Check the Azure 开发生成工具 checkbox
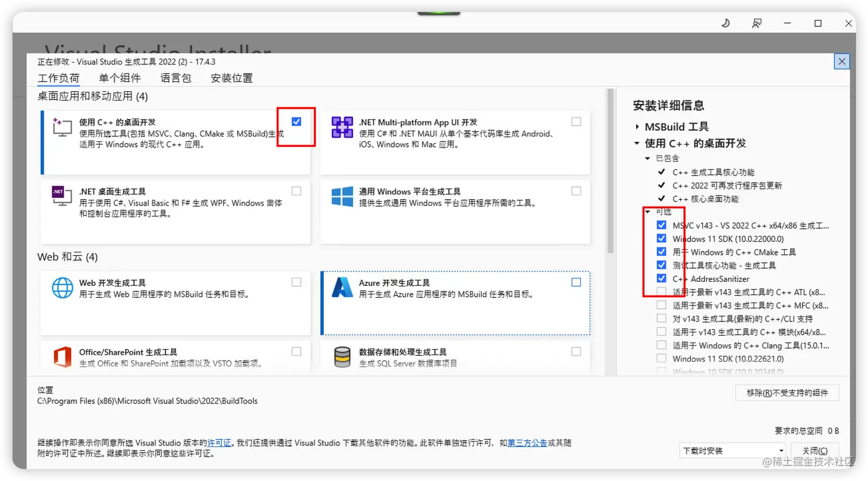The image size is (868, 481). 576,282
